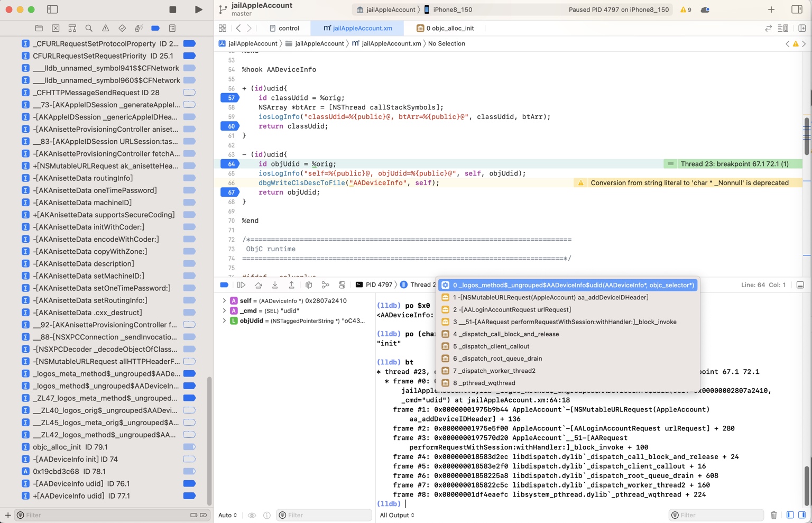
Task: Select frame 8 _pthread_wqthread
Action: 569,383
